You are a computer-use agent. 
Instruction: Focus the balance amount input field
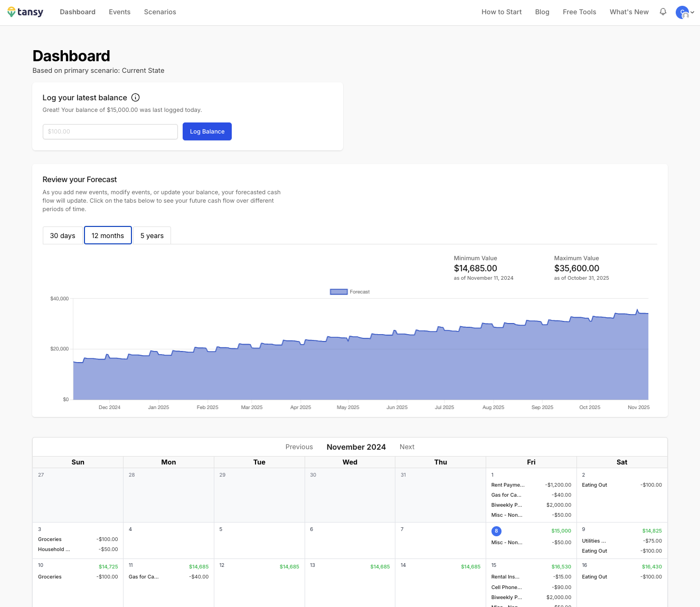coord(110,131)
